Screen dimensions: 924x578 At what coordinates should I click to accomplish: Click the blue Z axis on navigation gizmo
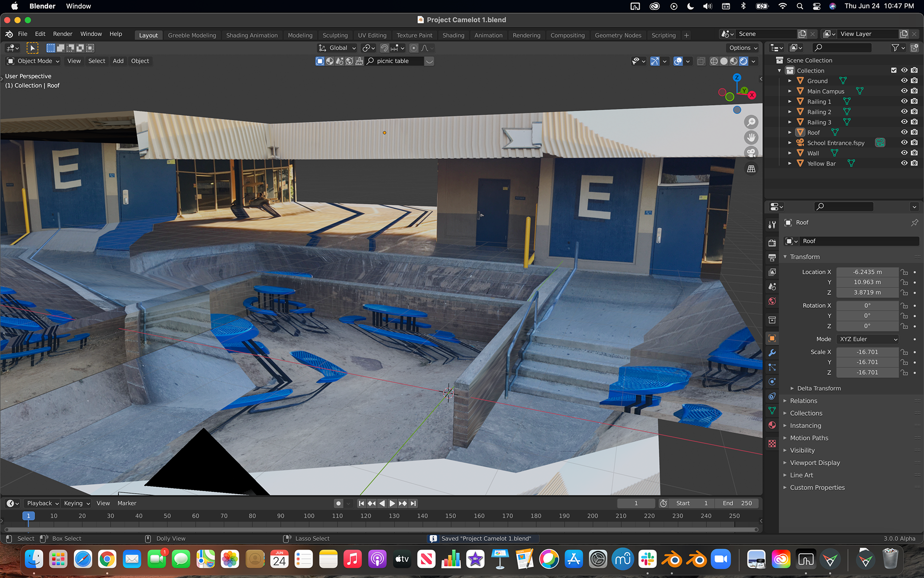[737, 78]
